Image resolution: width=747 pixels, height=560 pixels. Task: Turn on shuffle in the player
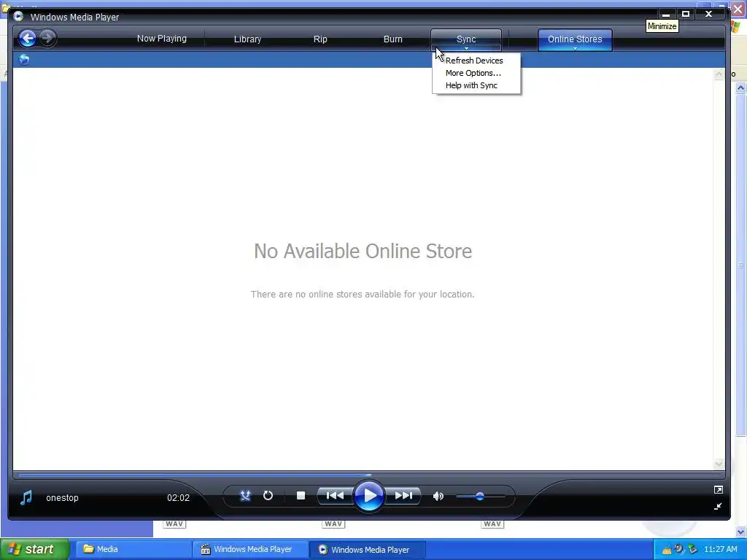[x=245, y=496]
